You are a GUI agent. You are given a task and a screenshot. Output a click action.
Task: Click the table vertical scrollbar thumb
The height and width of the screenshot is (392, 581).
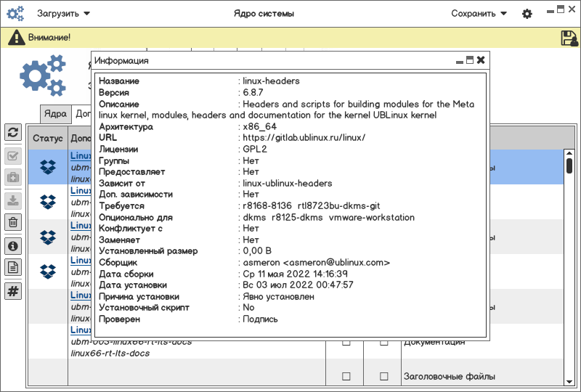tap(569, 166)
